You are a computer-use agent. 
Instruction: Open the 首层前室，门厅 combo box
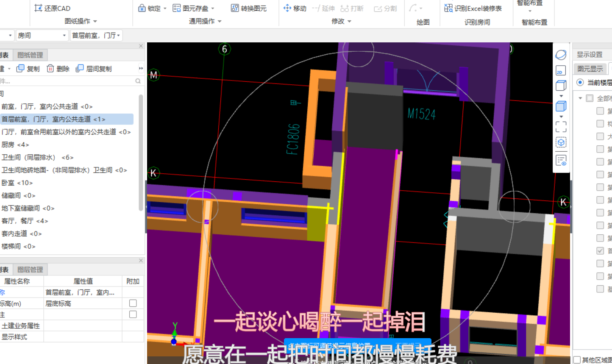click(96, 36)
